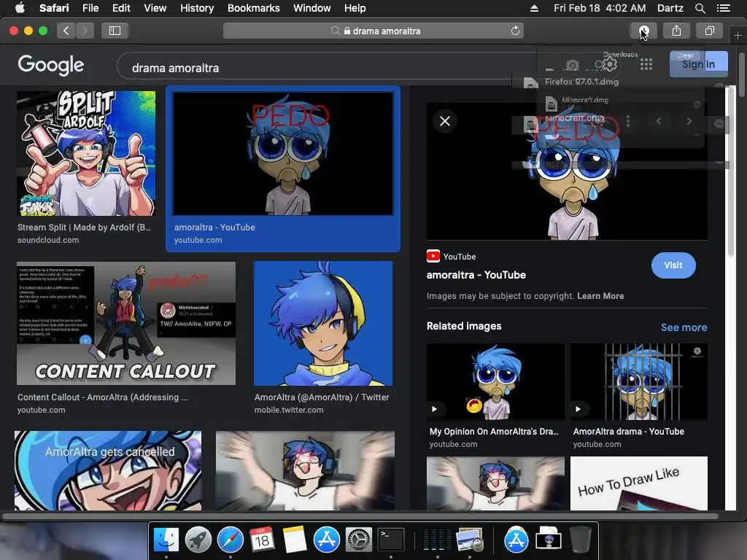747x560 pixels.
Task: Close the image preview panel
Action: [x=445, y=121]
